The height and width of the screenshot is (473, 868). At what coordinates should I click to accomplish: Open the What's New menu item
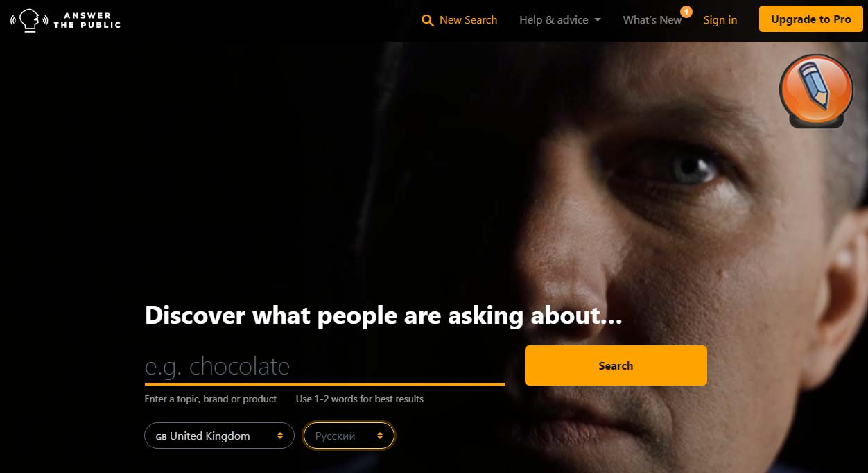pyautogui.click(x=652, y=20)
